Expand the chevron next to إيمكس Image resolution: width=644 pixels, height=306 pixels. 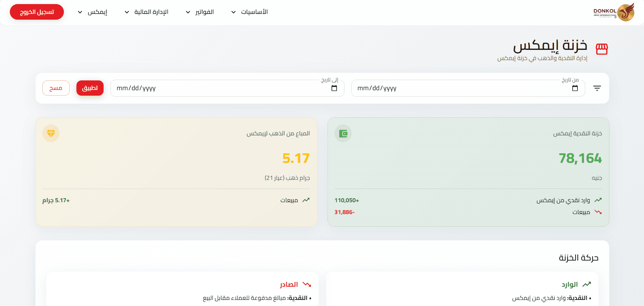click(80, 12)
